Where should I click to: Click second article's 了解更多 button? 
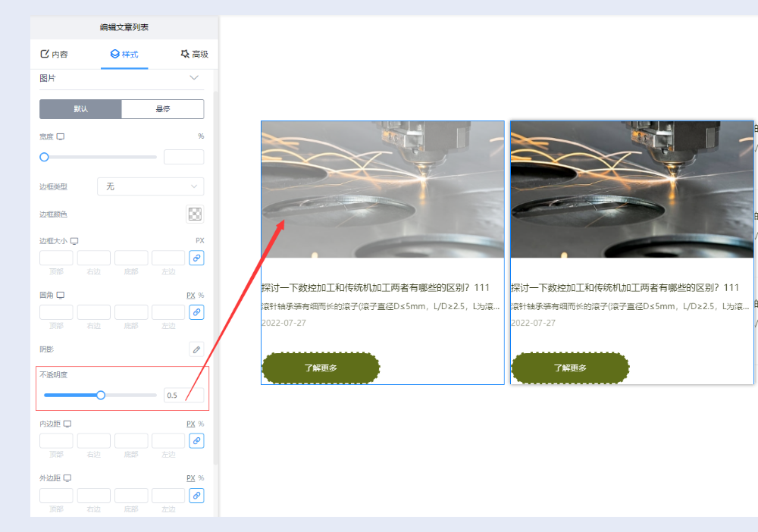570,368
